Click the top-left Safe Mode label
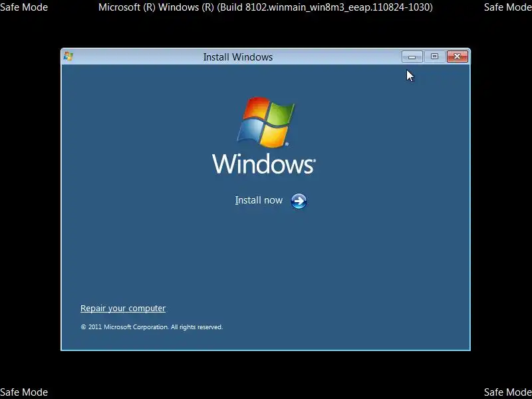 pyautogui.click(x=24, y=7)
